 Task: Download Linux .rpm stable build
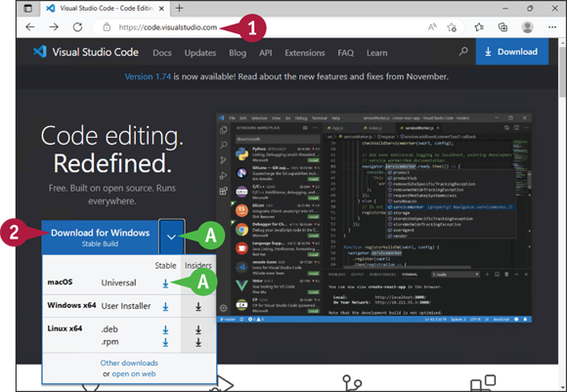165,342
